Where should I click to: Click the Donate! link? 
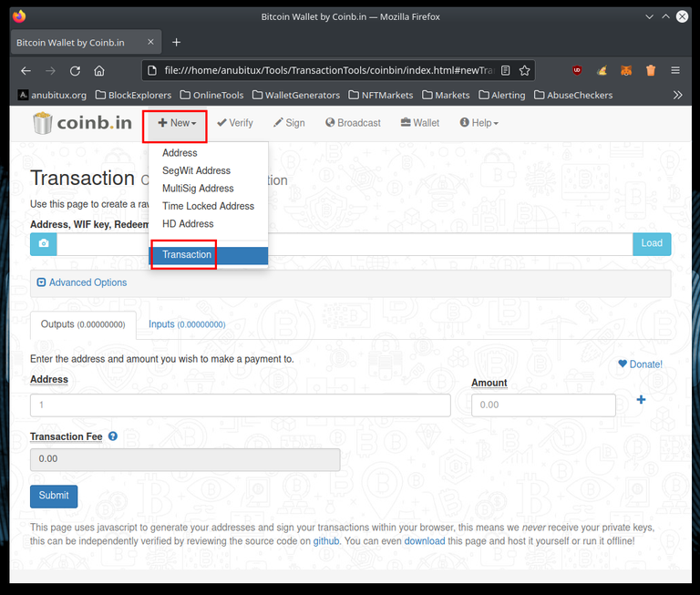click(x=640, y=364)
